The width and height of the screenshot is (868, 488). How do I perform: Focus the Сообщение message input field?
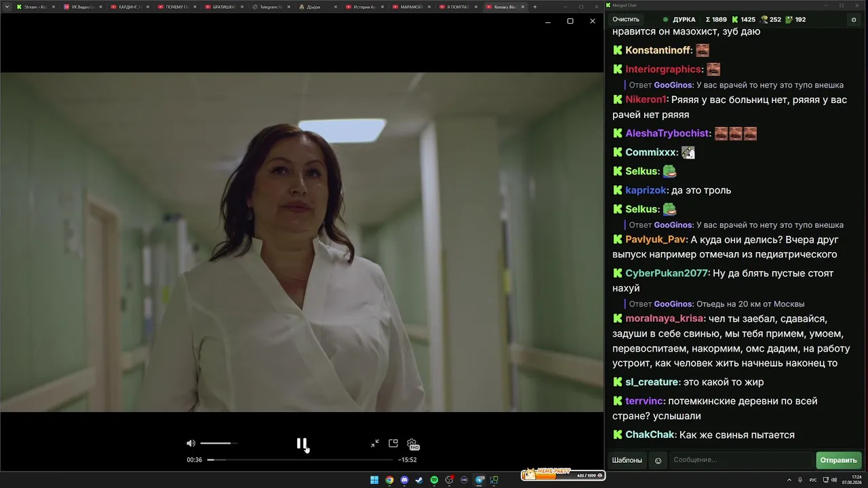(x=741, y=460)
